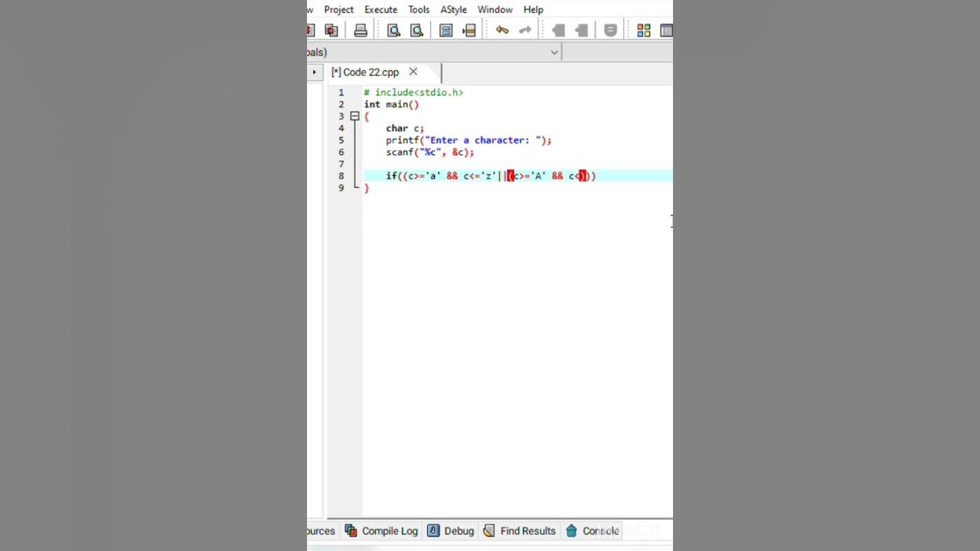Click the Print toolbar icon
The width and height of the screenshot is (980, 551).
[361, 31]
